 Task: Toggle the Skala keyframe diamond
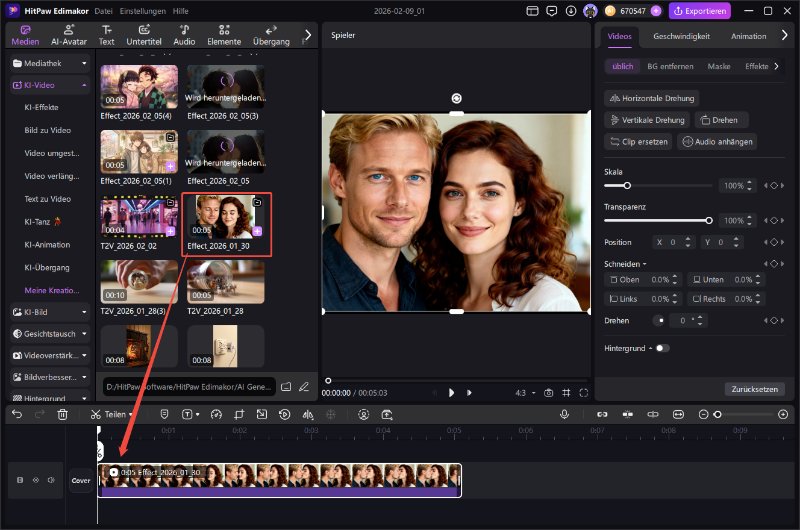pos(774,186)
